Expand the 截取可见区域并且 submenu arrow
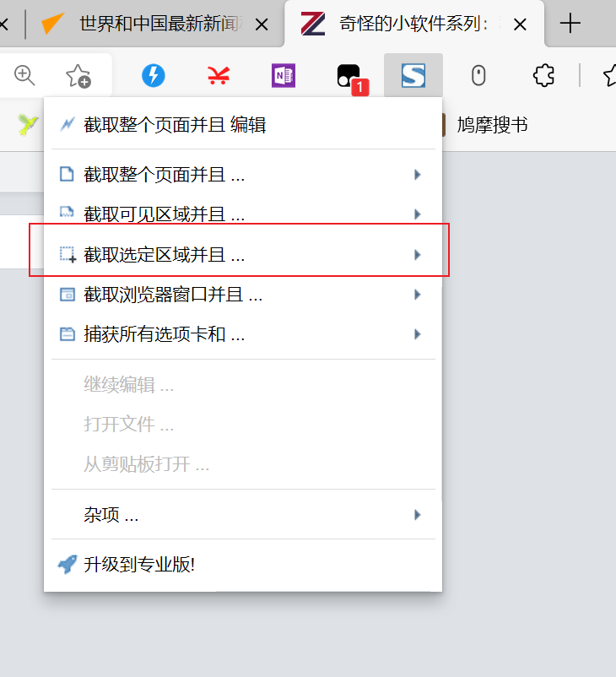 417,214
